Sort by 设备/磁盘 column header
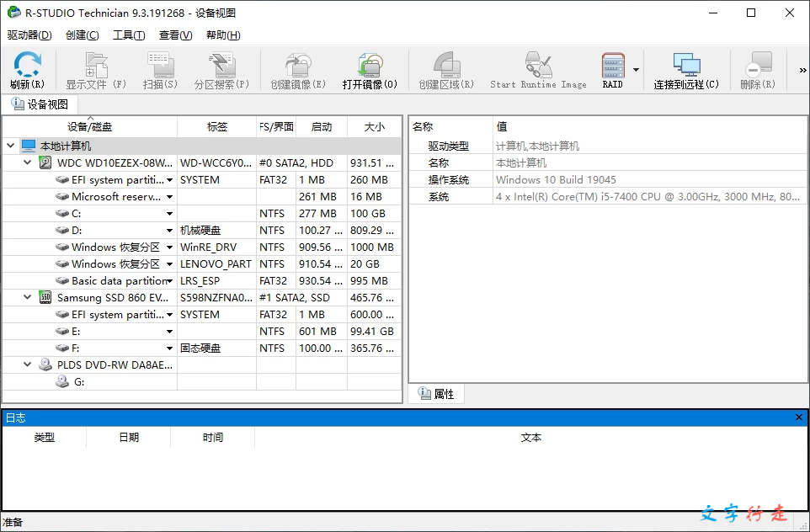The height and width of the screenshot is (532, 810). click(90, 127)
